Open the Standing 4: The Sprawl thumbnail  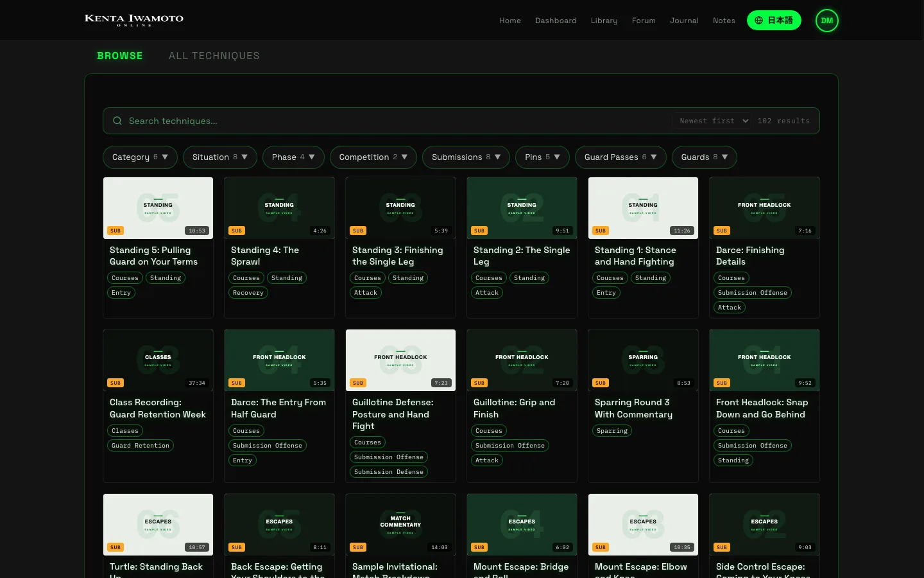point(279,208)
